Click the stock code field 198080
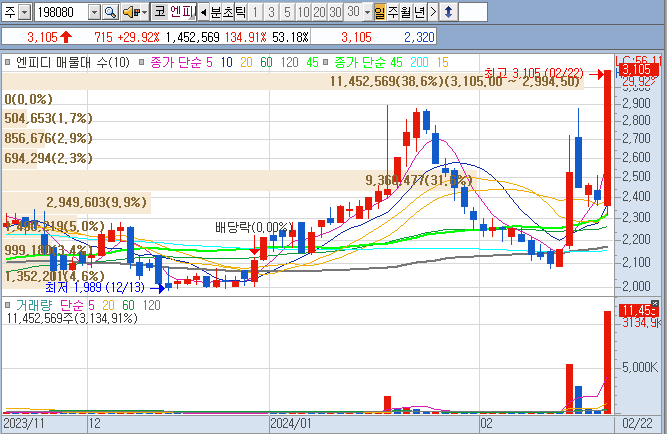 (61, 12)
